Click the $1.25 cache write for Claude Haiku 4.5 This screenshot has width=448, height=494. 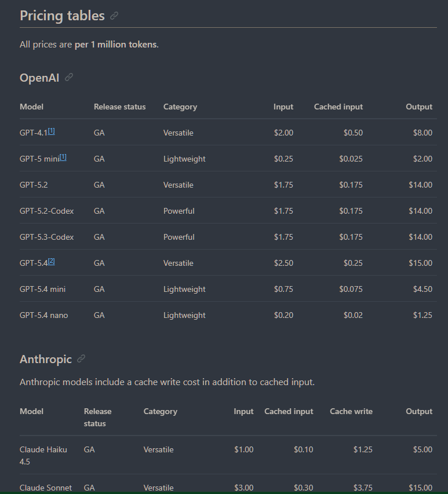coord(363,449)
